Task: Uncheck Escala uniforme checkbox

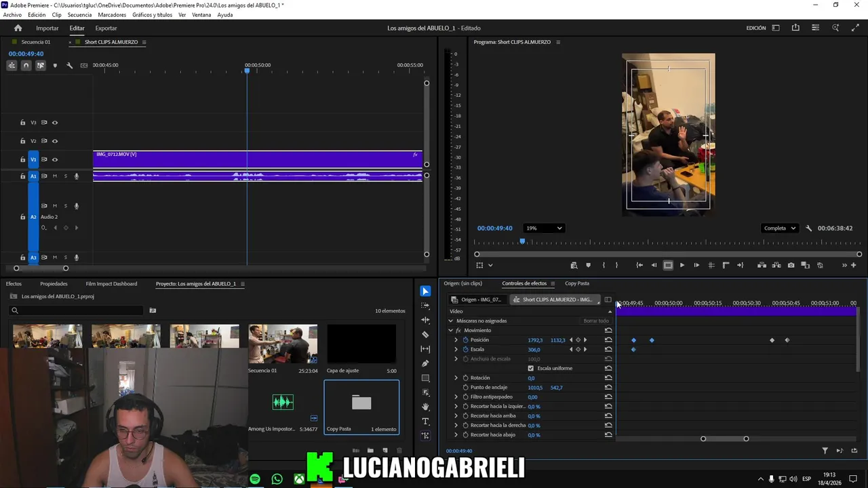Action: coord(531,369)
